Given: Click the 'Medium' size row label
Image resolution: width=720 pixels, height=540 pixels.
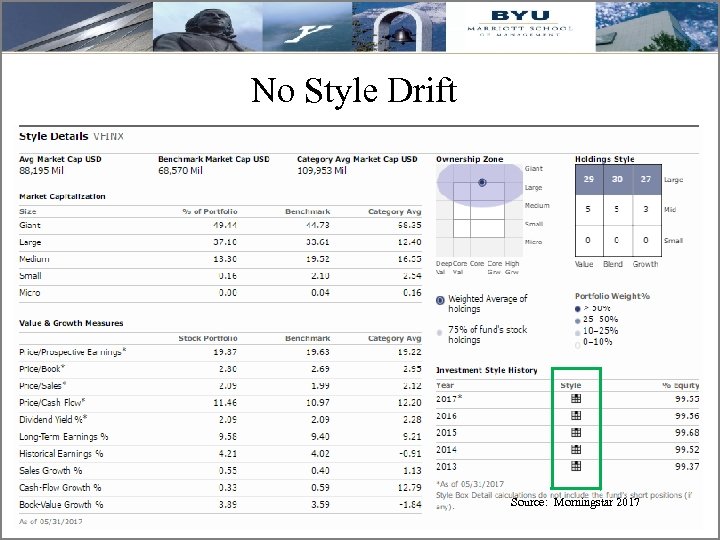Looking at the screenshot, I should pyautogui.click(x=34, y=259).
